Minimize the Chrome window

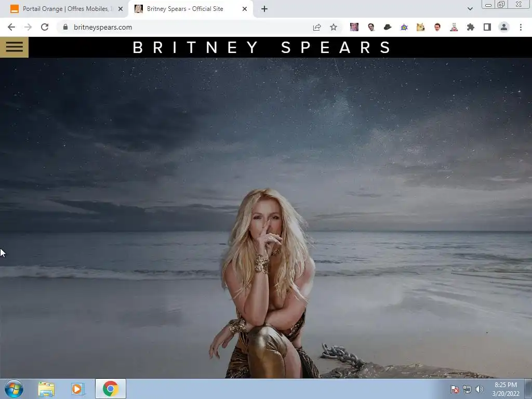pyautogui.click(x=488, y=5)
